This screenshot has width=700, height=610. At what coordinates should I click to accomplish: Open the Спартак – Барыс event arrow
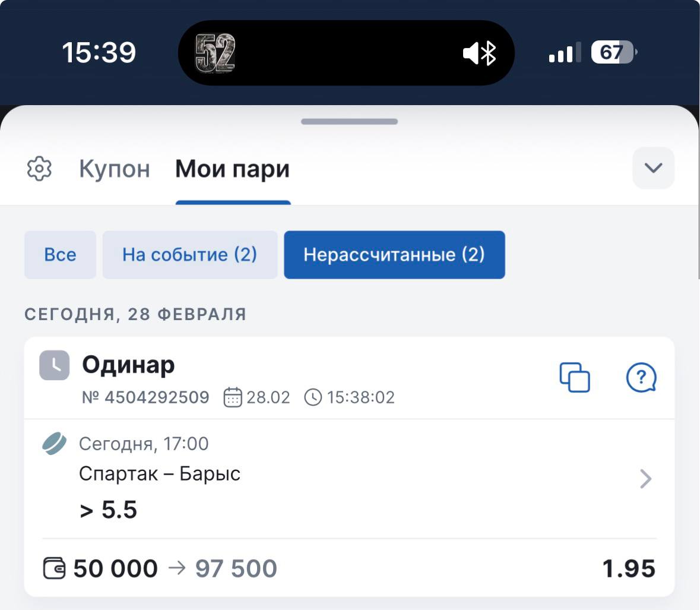[x=645, y=479]
